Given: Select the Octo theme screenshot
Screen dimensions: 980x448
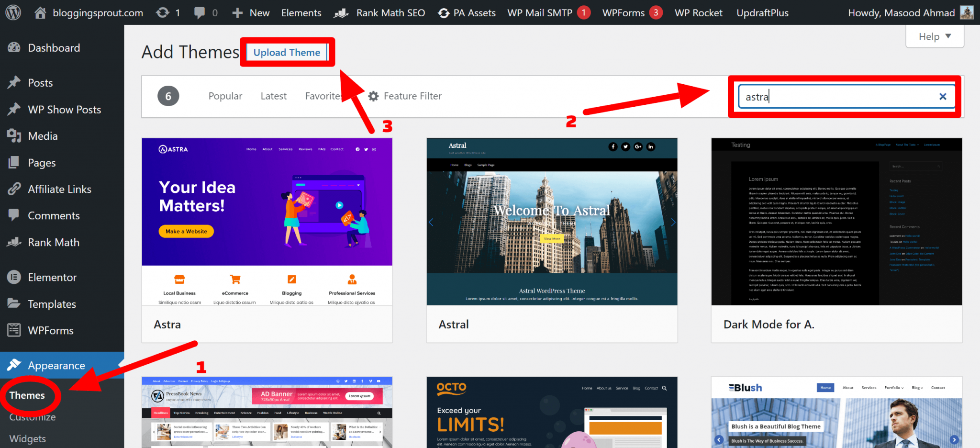Looking at the screenshot, I should pyautogui.click(x=552, y=412).
